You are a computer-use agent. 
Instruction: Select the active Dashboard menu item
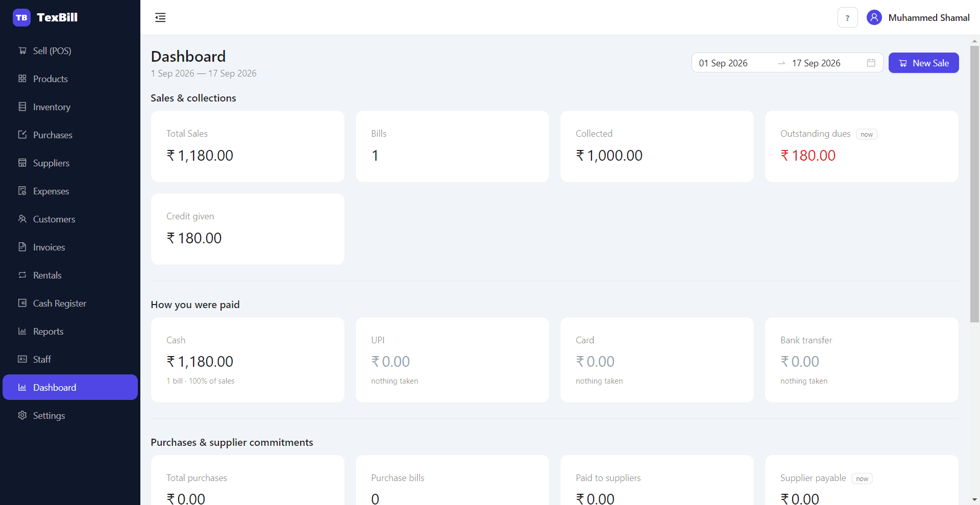point(70,387)
